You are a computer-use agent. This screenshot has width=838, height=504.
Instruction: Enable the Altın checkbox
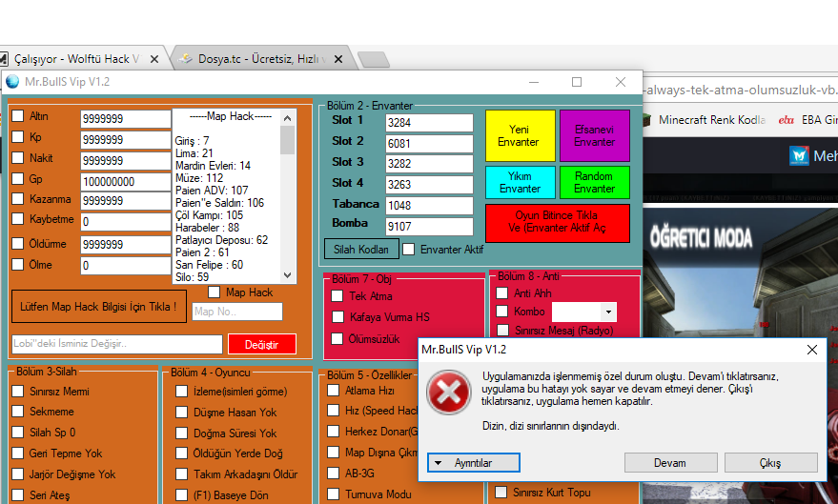(17, 116)
